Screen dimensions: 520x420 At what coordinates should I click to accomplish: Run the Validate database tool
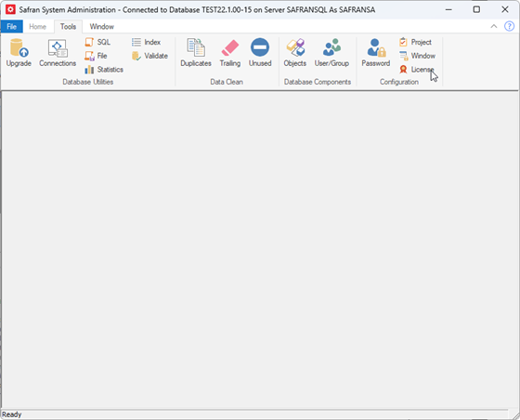[x=149, y=56]
